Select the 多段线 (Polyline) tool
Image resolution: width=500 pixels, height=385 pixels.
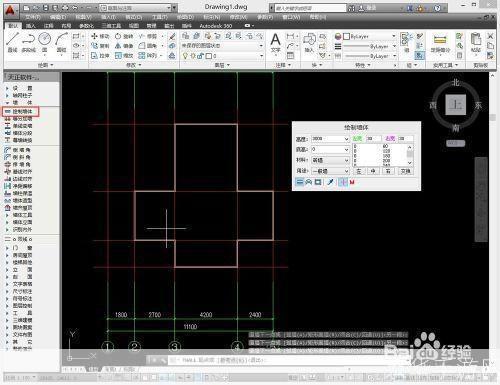click(29, 42)
